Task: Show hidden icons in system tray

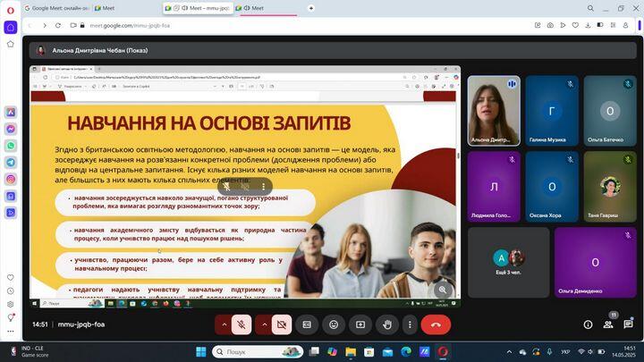Action: pyautogui.click(x=509, y=352)
